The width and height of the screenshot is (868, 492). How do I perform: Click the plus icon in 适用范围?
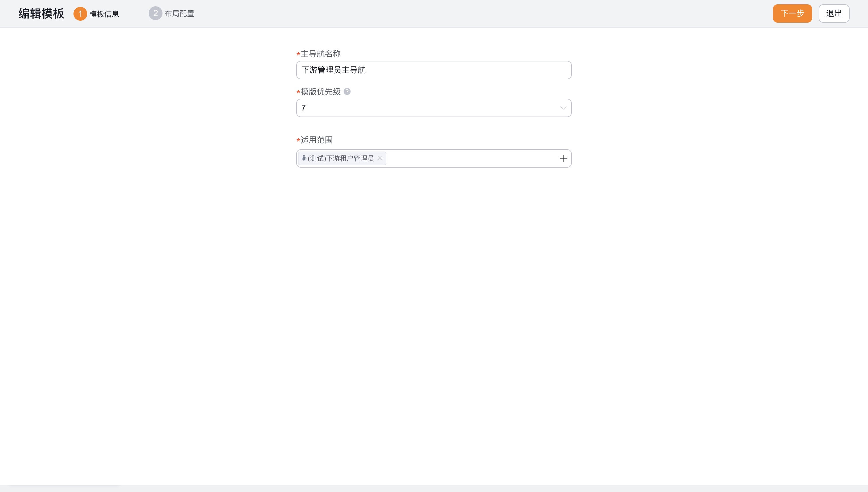click(563, 158)
